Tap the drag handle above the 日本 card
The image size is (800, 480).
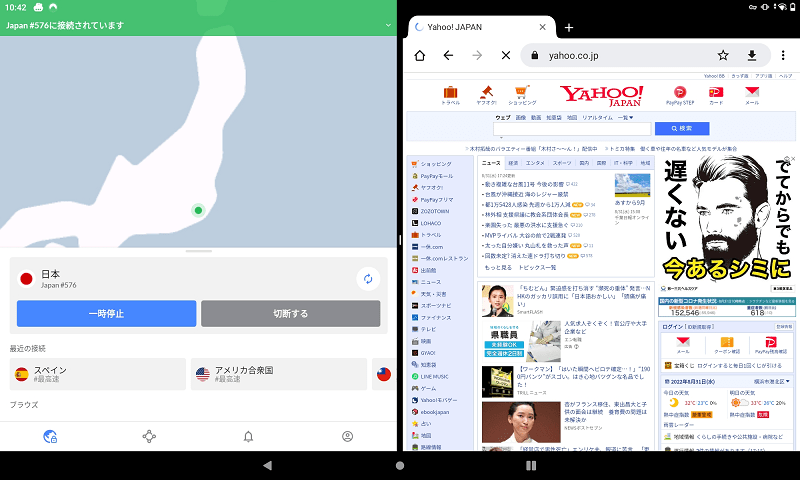[x=198, y=251]
